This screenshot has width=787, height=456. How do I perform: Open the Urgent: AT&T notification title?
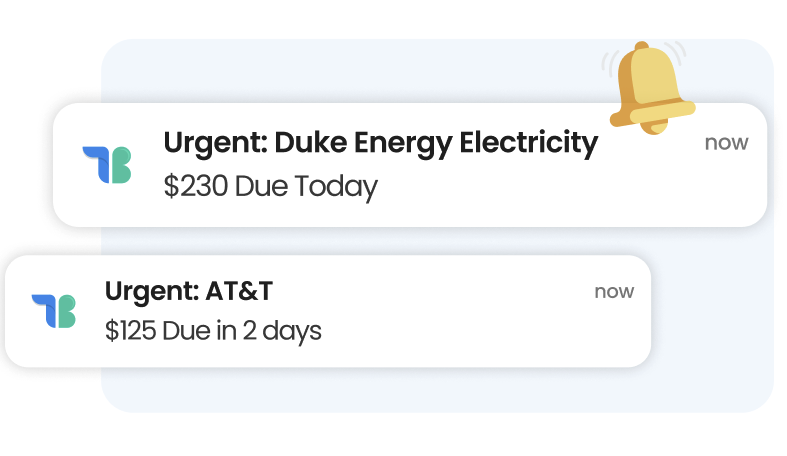pyautogui.click(x=188, y=291)
